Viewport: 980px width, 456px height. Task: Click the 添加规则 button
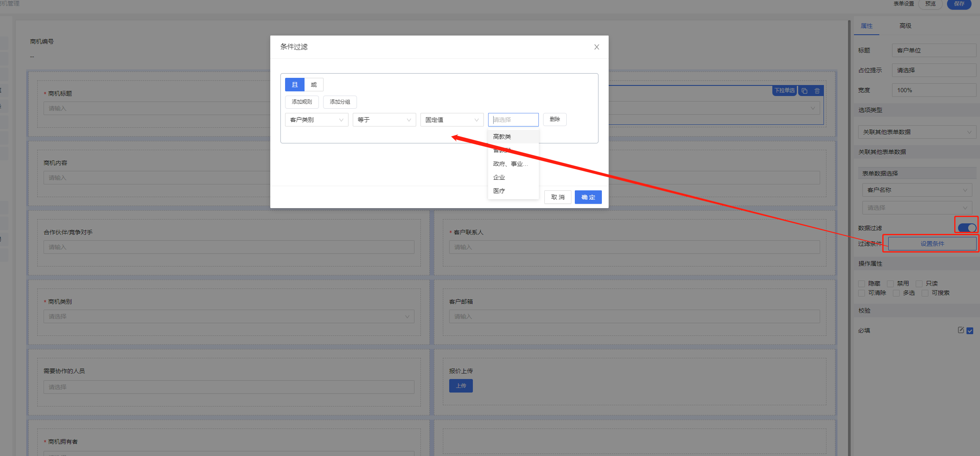tap(302, 102)
